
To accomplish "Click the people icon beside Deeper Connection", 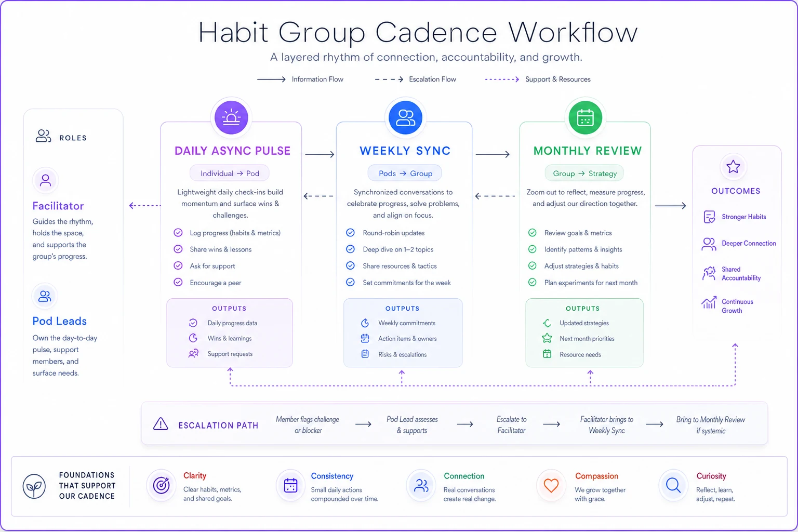I will 709,244.
